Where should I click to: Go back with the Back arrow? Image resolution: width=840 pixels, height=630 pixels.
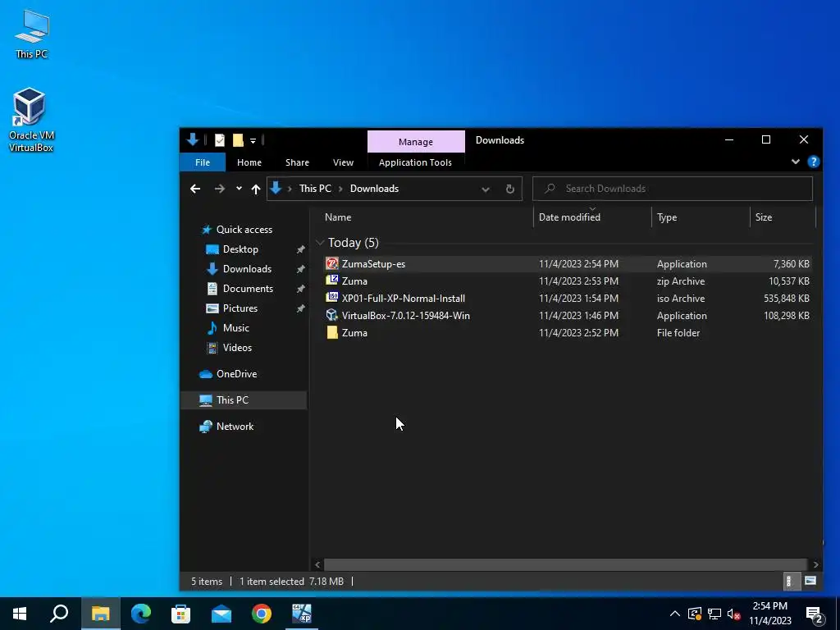coord(195,189)
